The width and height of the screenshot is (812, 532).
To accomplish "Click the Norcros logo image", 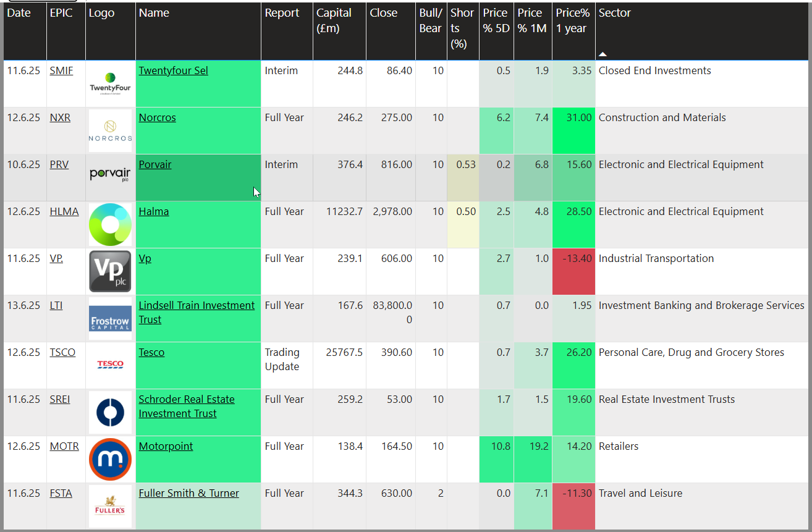I will tap(110, 130).
